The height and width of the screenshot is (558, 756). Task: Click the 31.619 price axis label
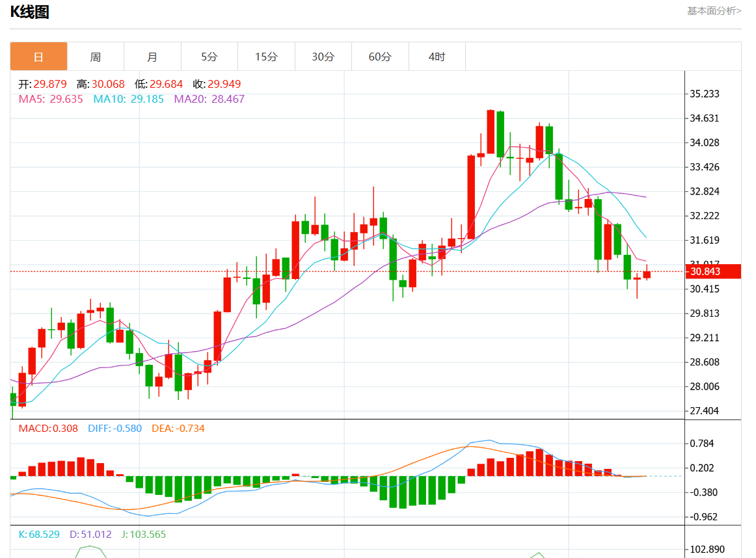click(705, 240)
